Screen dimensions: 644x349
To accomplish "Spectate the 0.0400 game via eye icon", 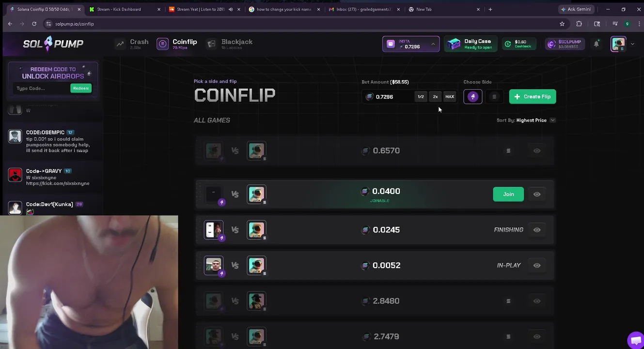I will point(537,194).
